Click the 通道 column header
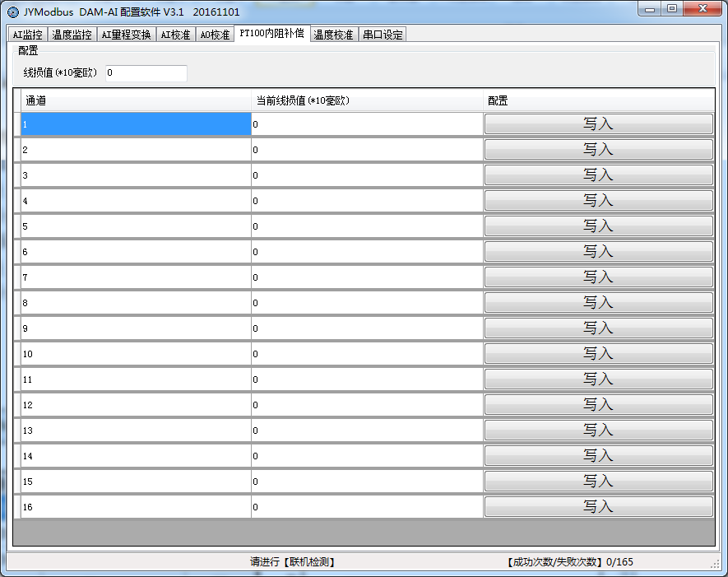 click(x=136, y=100)
